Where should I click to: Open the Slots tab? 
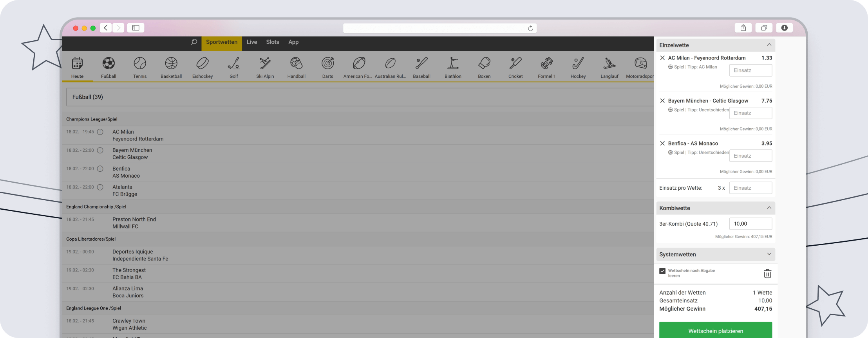click(273, 42)
